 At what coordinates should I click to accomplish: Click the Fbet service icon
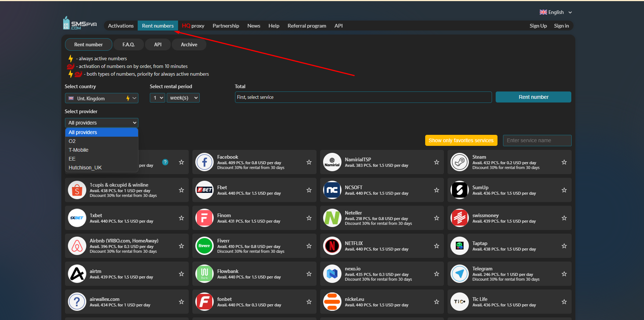[x=205, y=190]
